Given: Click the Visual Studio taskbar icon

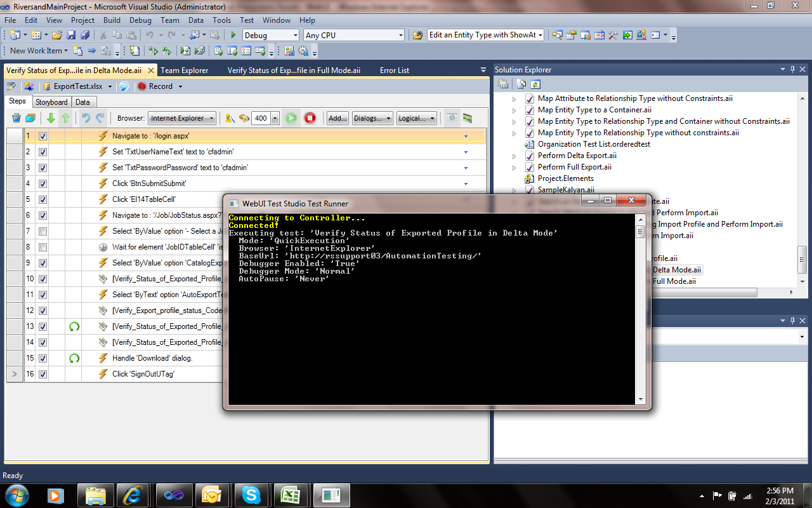Looking at the screenshot, I should [x=173, y=495].
